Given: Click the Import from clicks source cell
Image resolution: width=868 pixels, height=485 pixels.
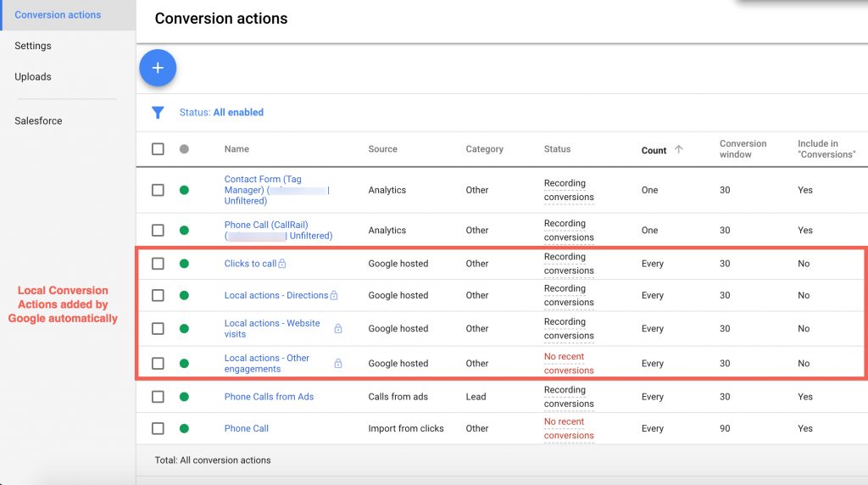Looking at the screenshot, I should point(406,428).
